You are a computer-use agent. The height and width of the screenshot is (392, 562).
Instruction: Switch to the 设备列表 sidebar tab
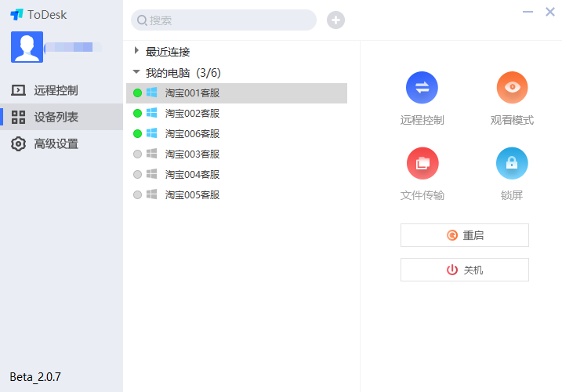click(55, 117)
